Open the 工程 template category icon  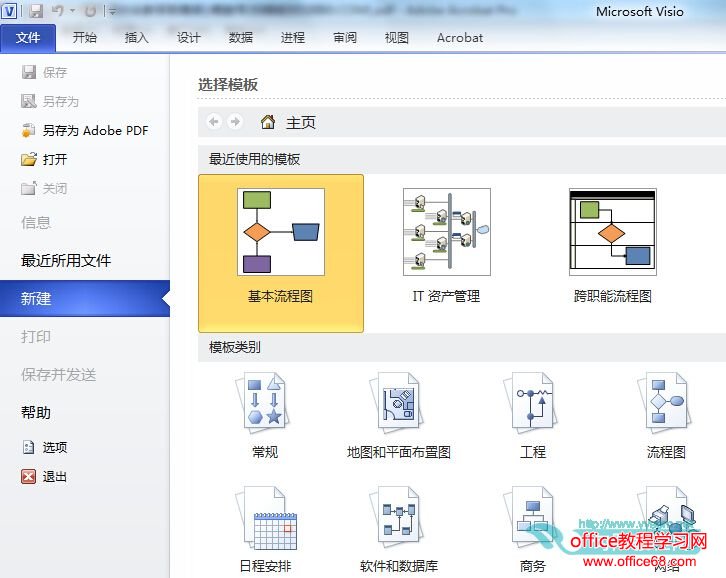pos(531,403)
